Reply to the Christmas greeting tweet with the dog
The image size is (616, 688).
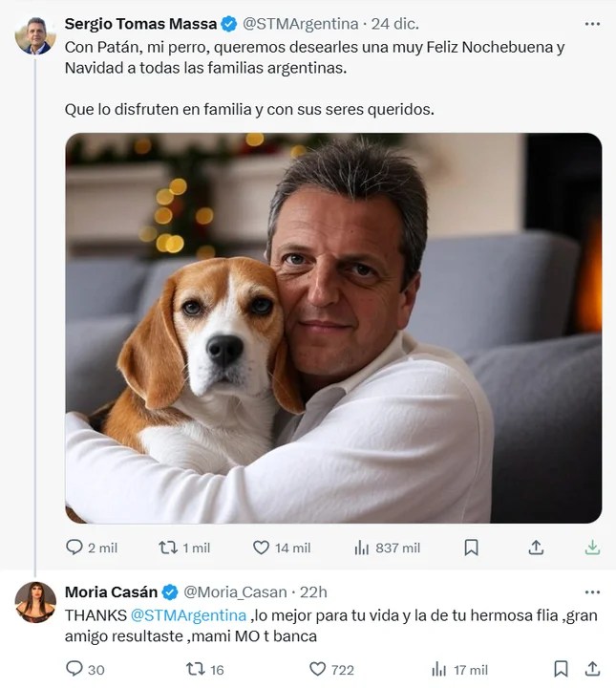pyautogui.click(x=74, y=548)
